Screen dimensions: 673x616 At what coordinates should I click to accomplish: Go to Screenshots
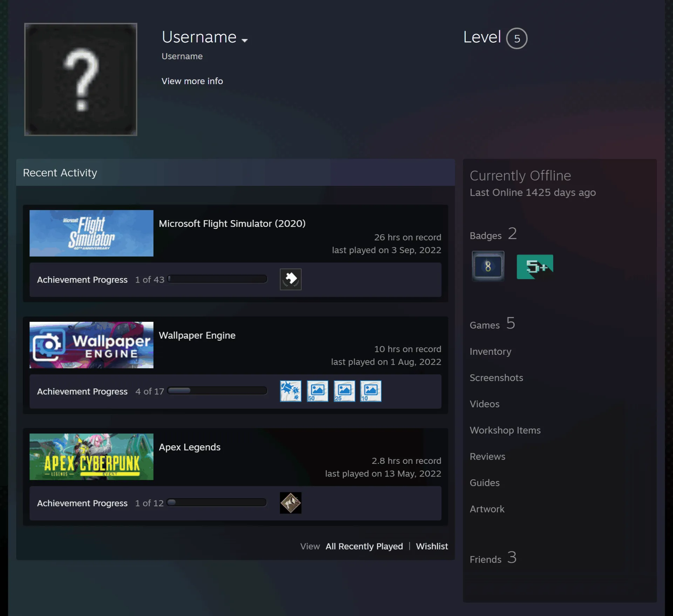pyautogui.click(x=496, y=378)
